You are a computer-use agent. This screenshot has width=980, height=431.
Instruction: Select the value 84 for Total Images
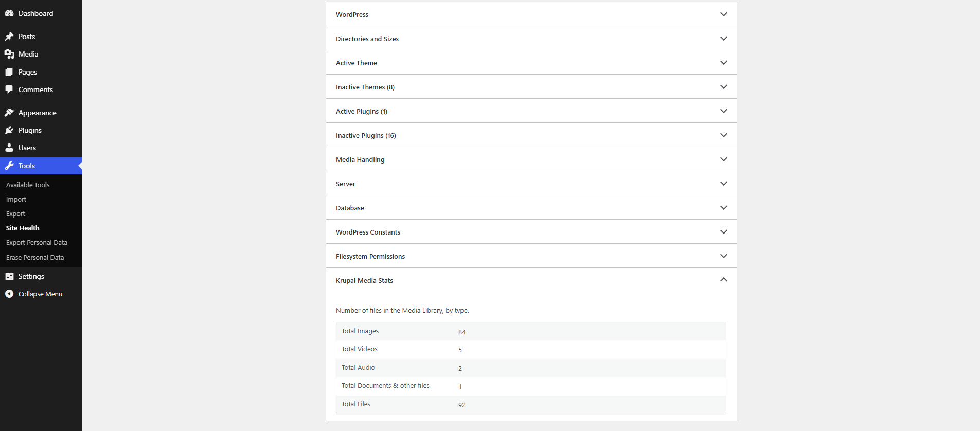tap(462, 332)
